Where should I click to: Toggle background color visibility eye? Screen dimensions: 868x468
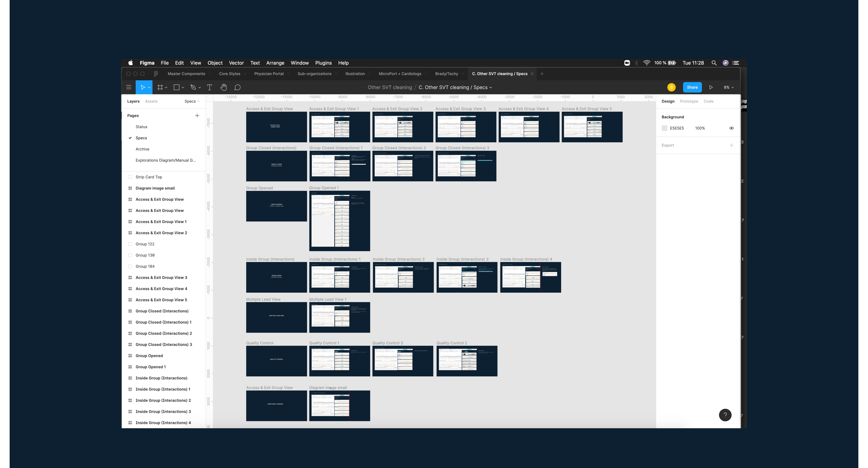click(x=731, y=128)
